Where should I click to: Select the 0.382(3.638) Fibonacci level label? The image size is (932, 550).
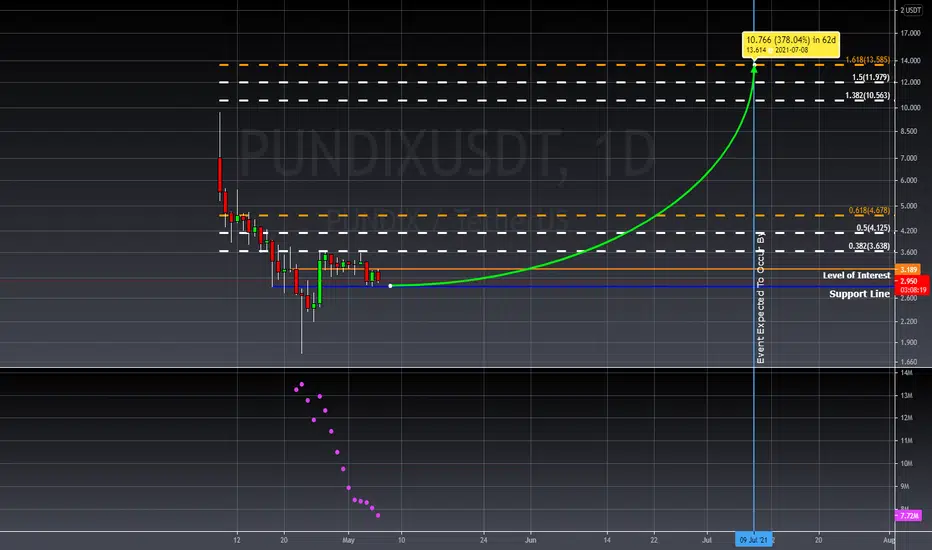click(869, 246)
